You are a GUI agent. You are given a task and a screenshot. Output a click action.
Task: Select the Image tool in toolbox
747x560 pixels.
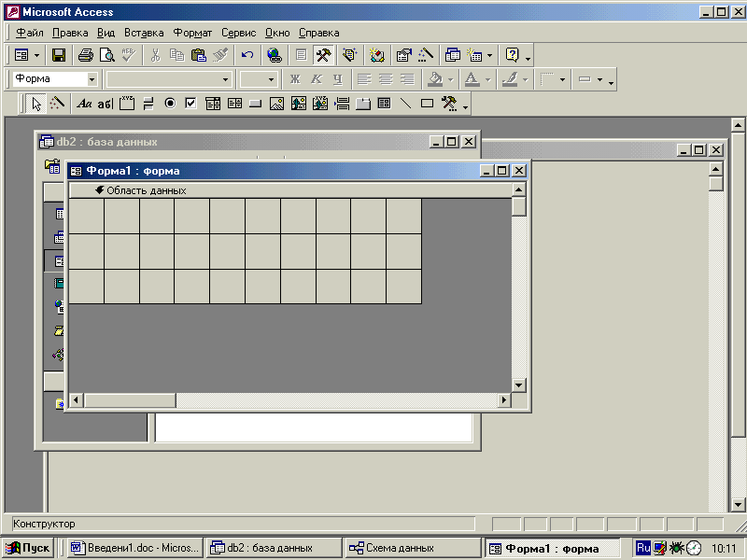pyautogui.click(x=276, y=104)
